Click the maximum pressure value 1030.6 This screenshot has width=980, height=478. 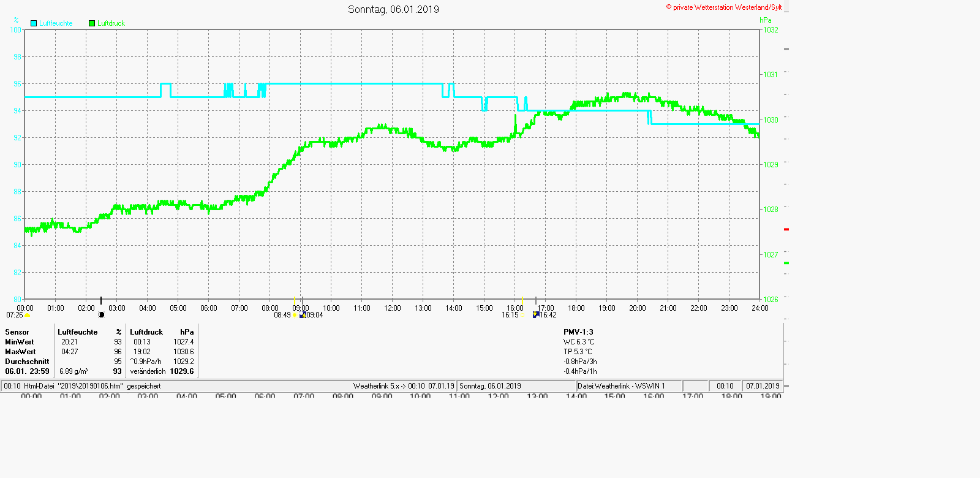183,352
